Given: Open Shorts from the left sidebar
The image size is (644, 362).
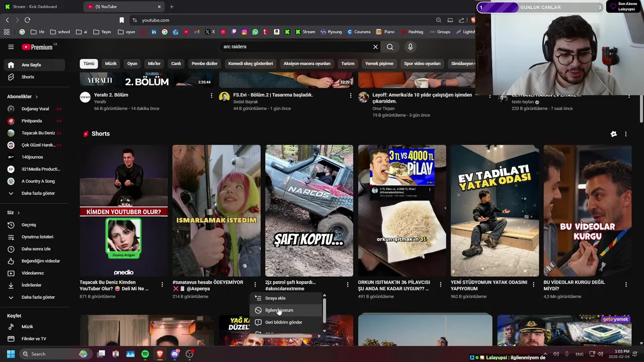Looking at the screenshot, I should point(34,77).
